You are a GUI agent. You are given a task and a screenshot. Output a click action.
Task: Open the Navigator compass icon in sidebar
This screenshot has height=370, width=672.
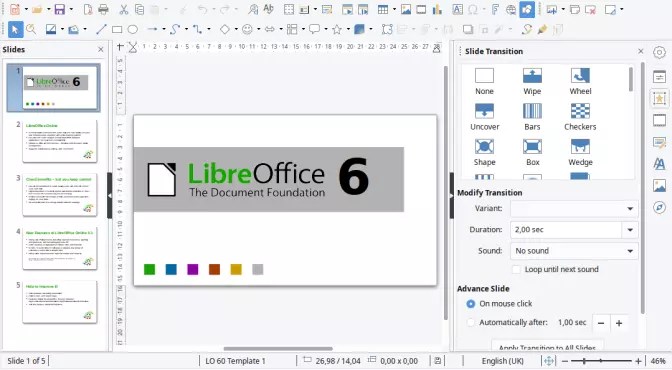659,208
